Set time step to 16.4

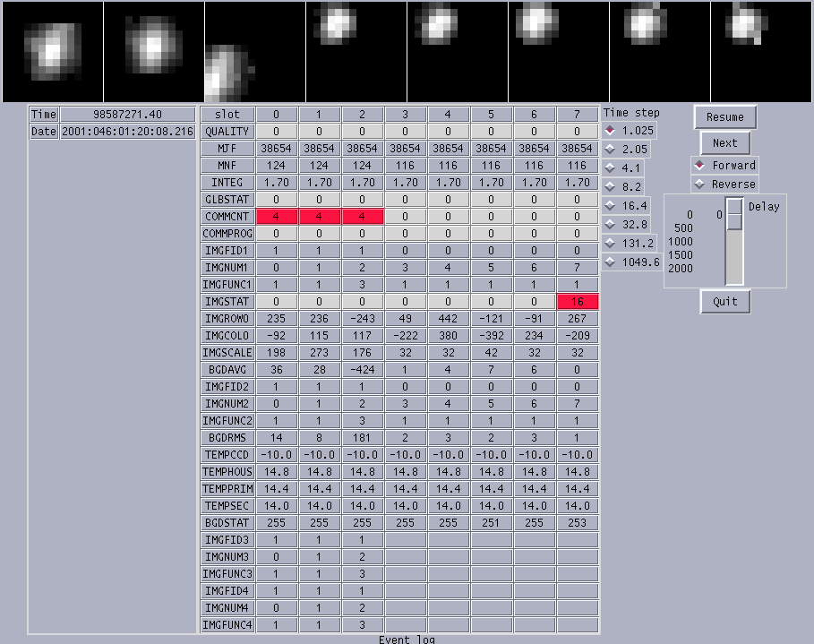coord(627,206)
